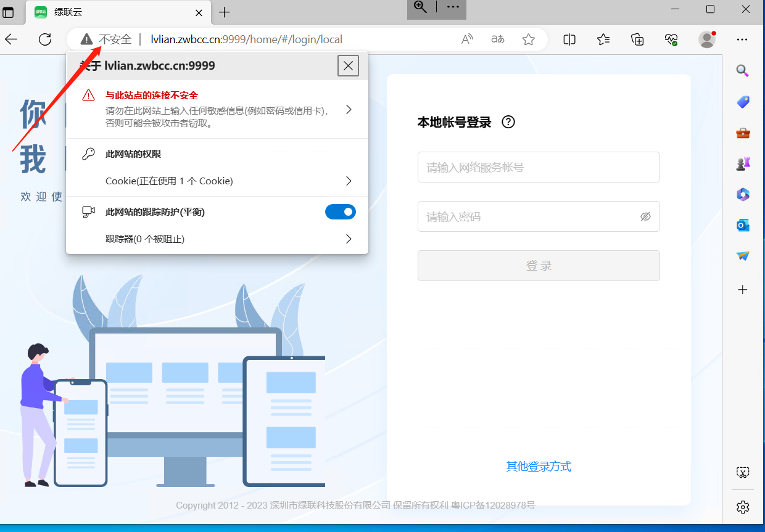This screenshot has height=532, width=765.
Task: Expand the blocked trackers row
Action: click(x=349, y=239)
